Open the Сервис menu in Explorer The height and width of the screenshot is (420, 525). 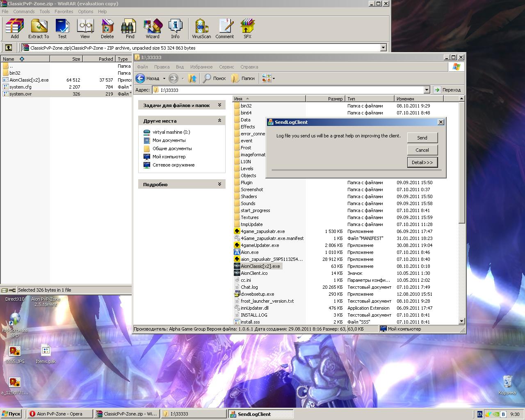[x=226, y=67]
